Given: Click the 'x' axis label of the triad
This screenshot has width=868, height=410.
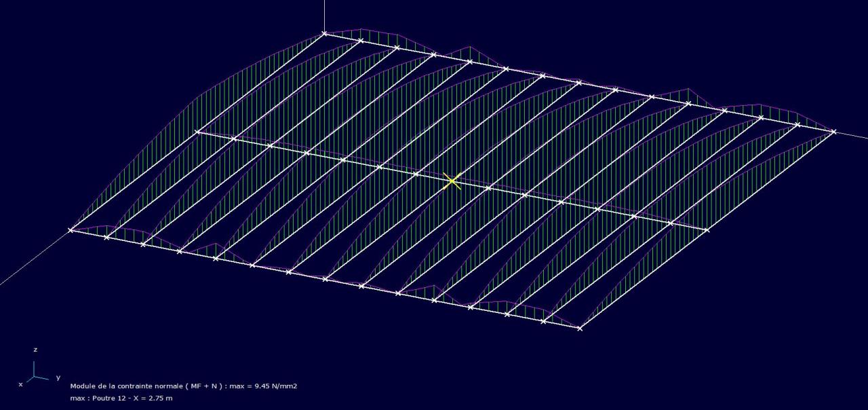Looking at the screenshot, I should 21,384.
